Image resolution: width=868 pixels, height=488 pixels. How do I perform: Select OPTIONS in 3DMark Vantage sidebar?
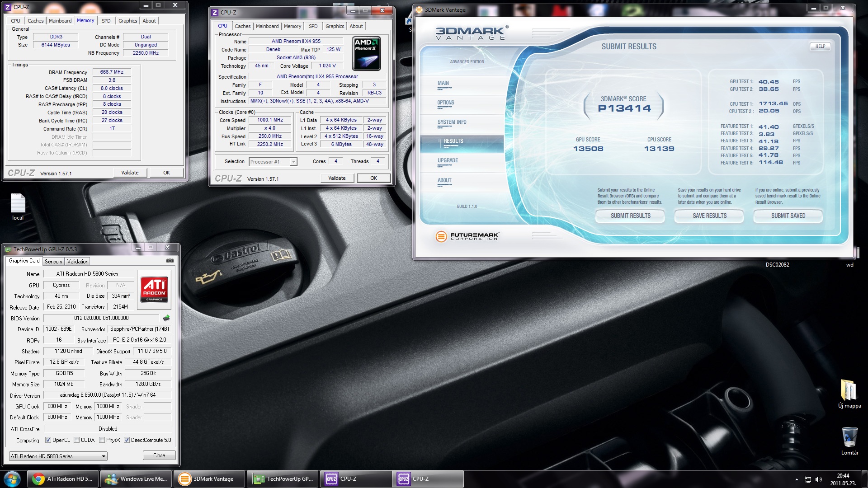[445, 103]
